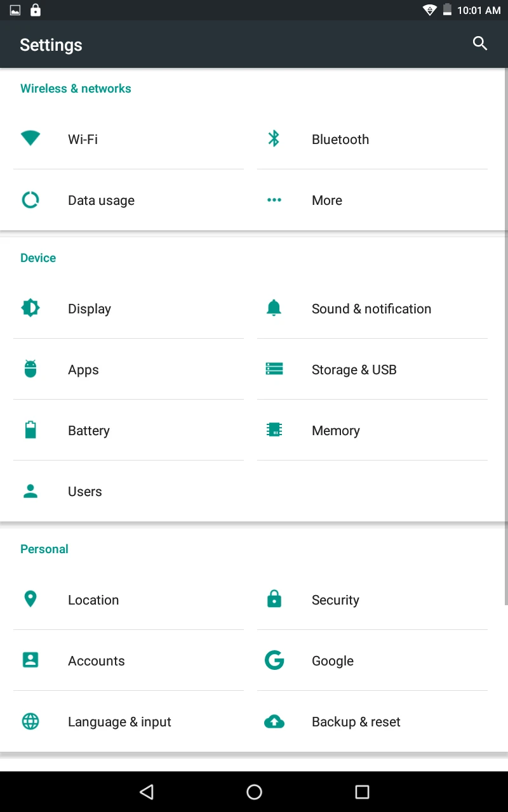Open Users settings

(x=84, y=491)
